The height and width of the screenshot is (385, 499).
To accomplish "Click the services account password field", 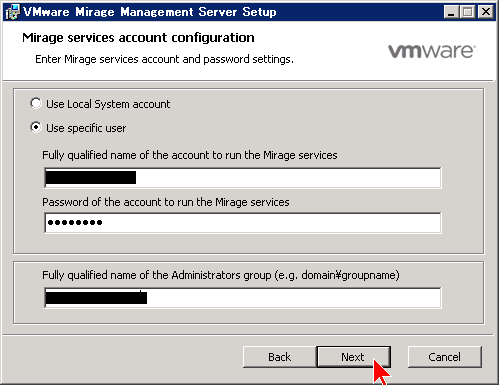I will [x=243, y=223].
